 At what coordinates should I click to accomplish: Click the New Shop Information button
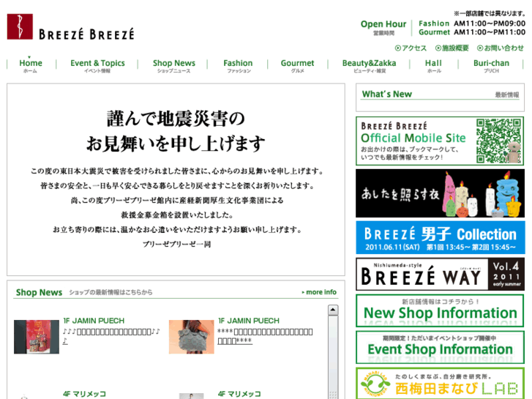[x=440, y=310]
